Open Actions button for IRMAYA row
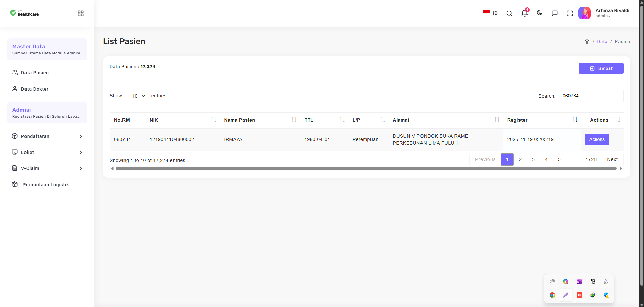 pyautogui.click(x=597, y=139)
